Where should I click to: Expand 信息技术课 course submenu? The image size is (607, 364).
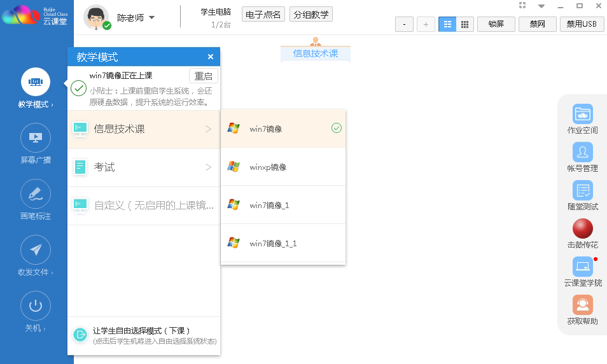pos(144,129)
